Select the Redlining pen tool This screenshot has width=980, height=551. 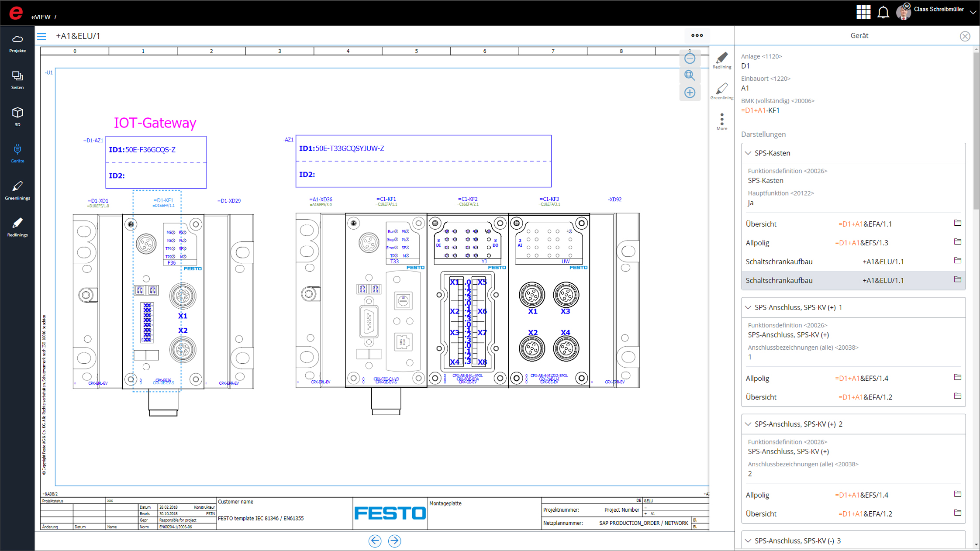point(721,60)
